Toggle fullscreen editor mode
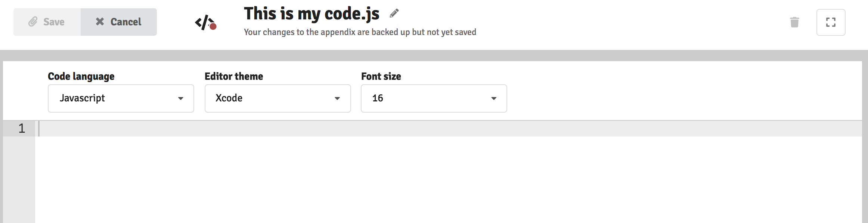The height and width of the screenshot is (223, 868). [831, 22]
